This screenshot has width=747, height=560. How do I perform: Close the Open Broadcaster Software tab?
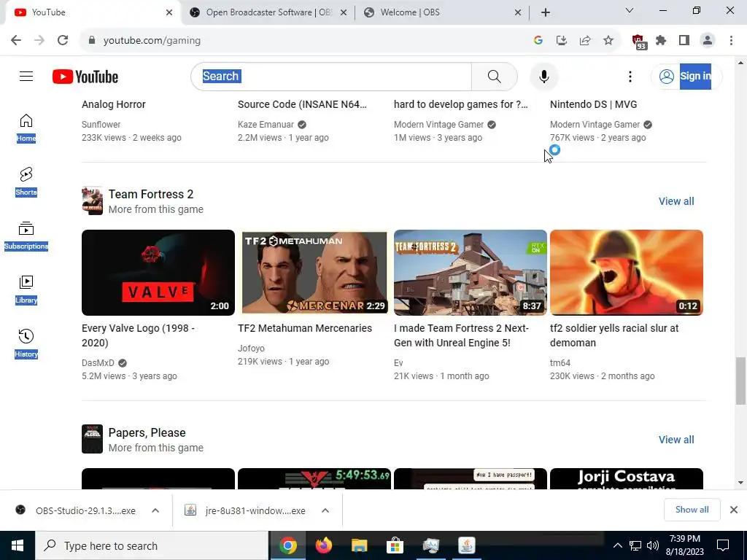click(344, 12)
